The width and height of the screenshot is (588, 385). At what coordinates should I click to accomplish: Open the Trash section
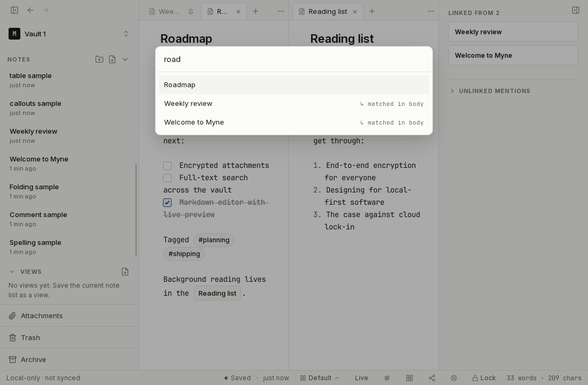[x=69, y=338]
